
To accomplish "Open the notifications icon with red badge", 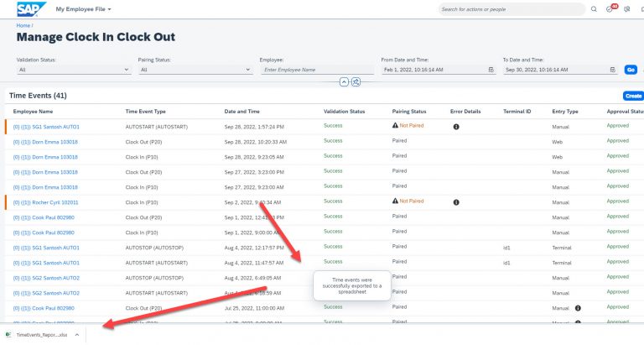I will click(x=610, y=8).
